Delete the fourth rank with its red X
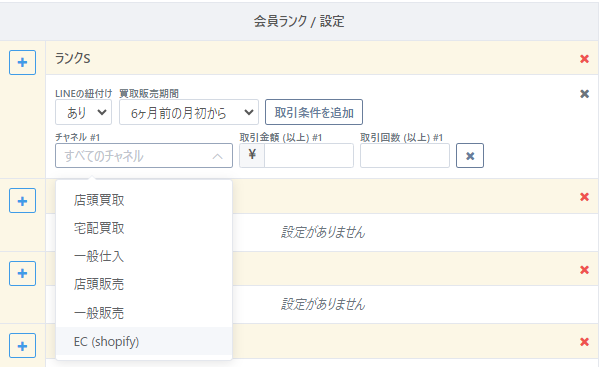This screenshot has width=602, height=367. [x=584, y=342]
